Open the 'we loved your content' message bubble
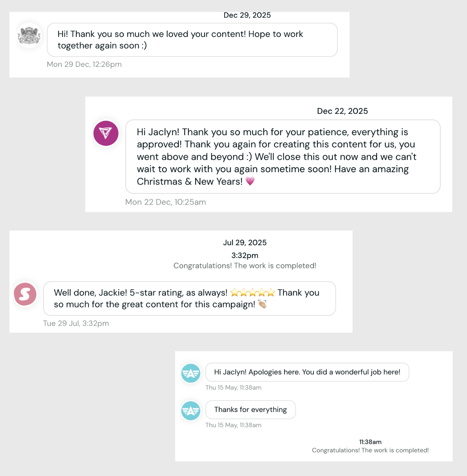The width and height of the screenshot is (467, 476). click(192, 40)
